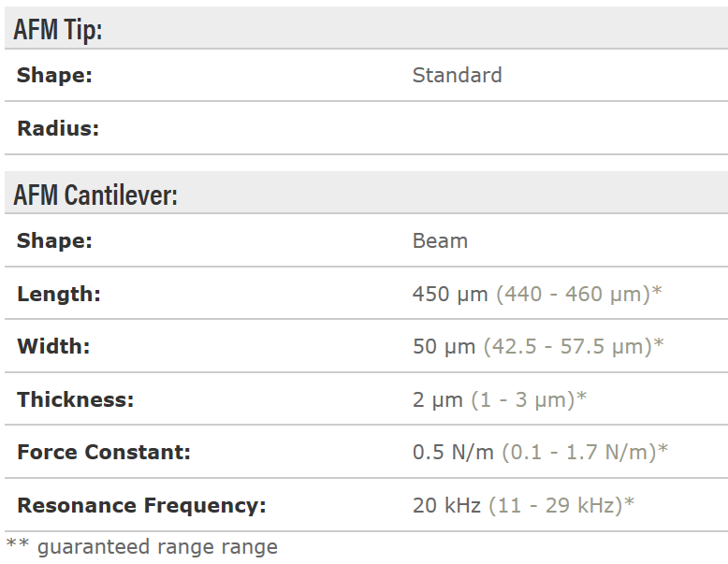
Task: Click the Shape label under AFM Cantilever
Action: (x=54, y=240)
